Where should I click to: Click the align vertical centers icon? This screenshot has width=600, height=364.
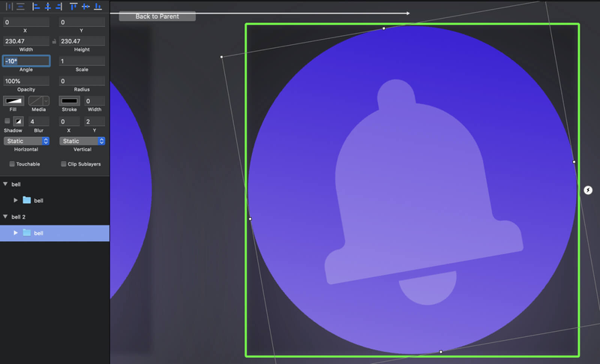85,6
